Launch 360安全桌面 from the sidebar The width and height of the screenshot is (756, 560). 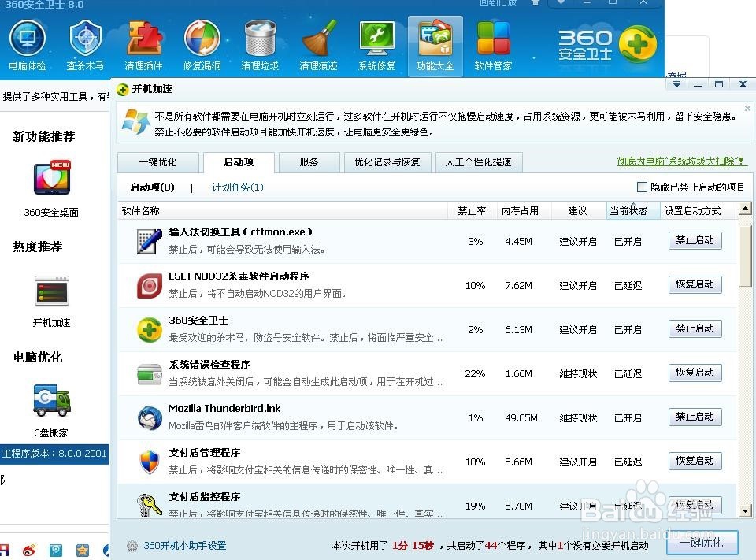tap(52, 188)
